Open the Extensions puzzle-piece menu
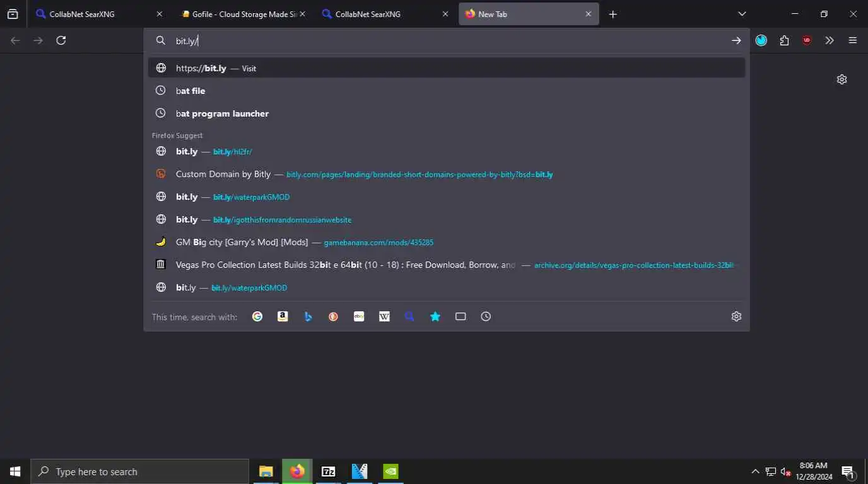The height and width of the screenshot is (484, 868). click(x=784, y=40)
